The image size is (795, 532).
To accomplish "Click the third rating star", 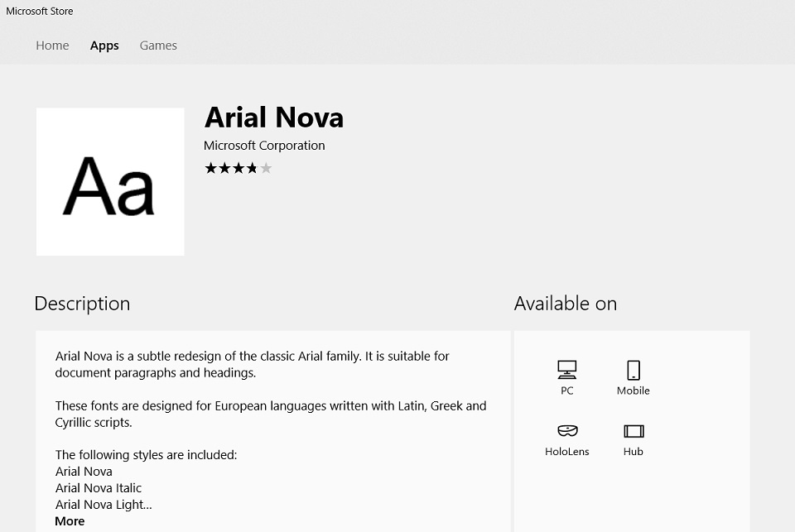I will [x=238, y=168].
